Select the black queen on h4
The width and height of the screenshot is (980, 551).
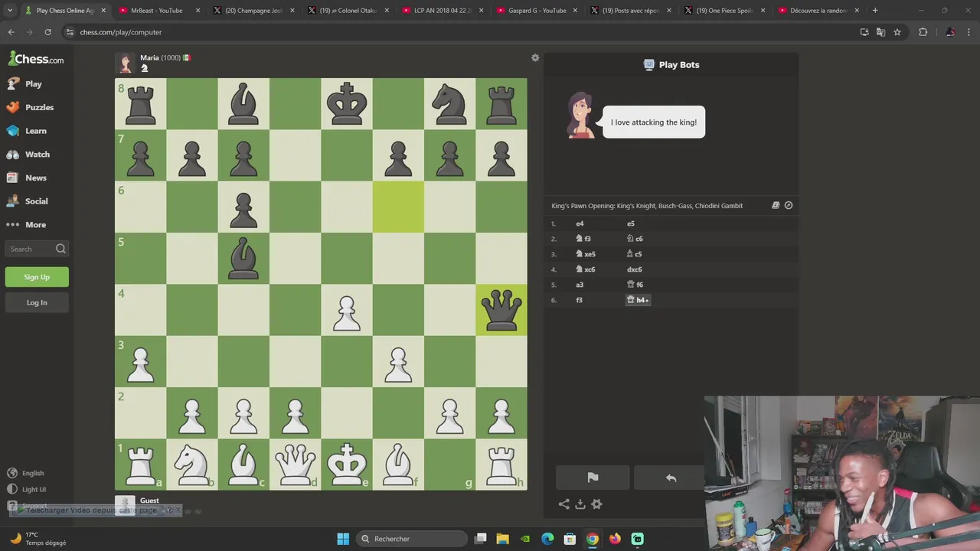(501, 310)
